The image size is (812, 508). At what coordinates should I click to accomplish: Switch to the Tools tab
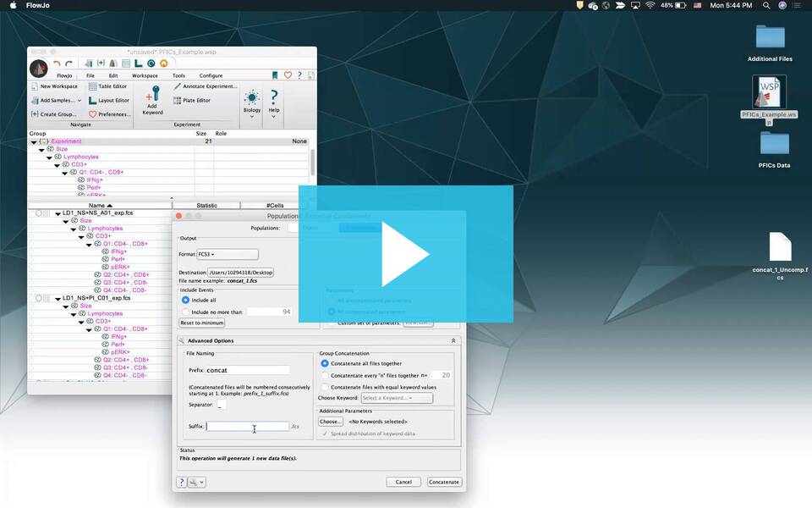tap(178, 75)
